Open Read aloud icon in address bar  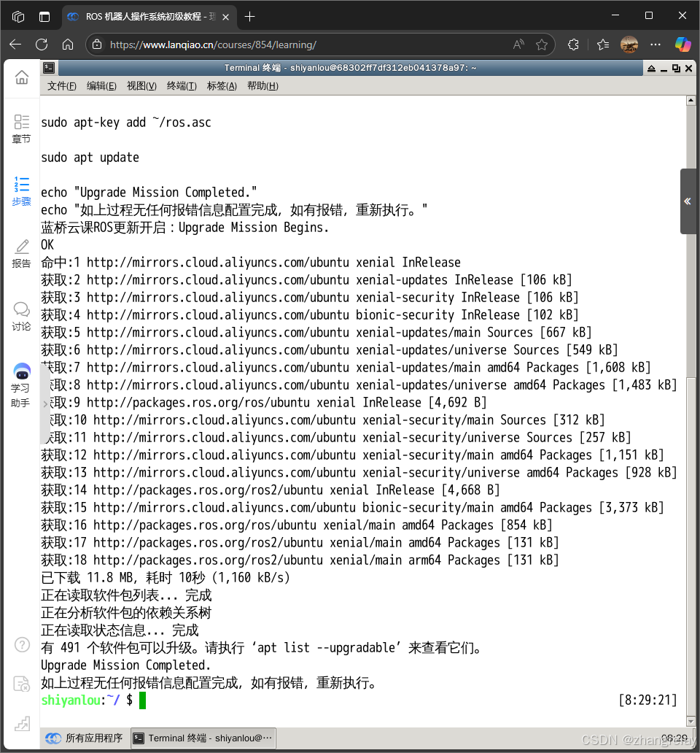518,45
